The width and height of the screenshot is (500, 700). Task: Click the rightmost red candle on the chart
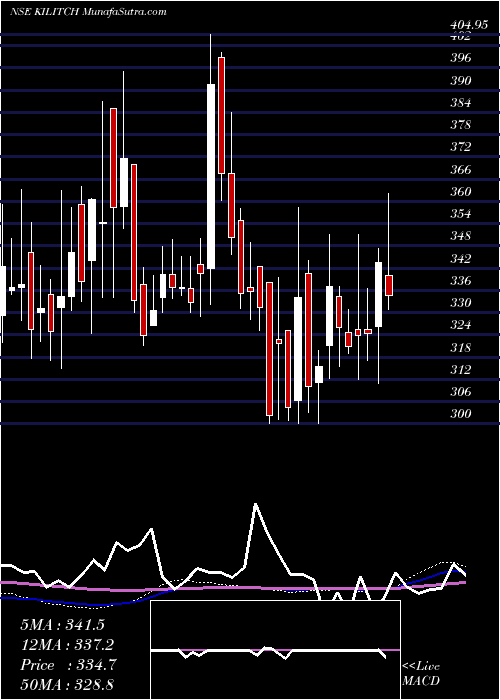pyautogui.click(x=389, y=286)
